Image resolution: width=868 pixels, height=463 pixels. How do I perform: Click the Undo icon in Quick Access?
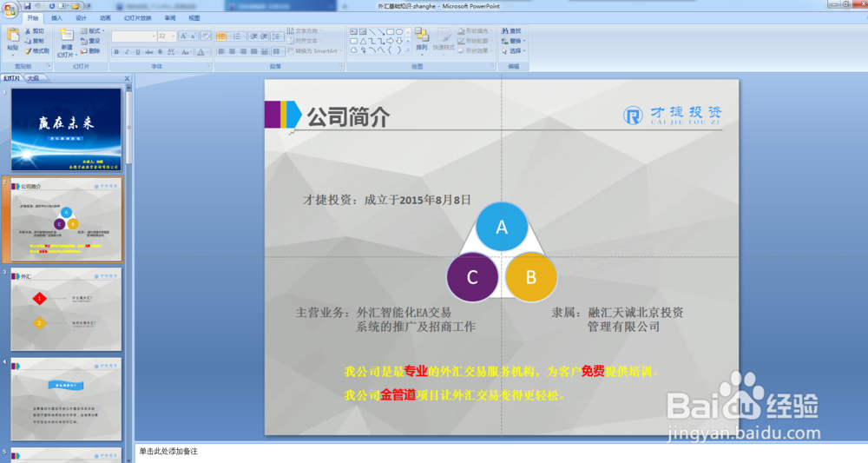coord(38,6)
